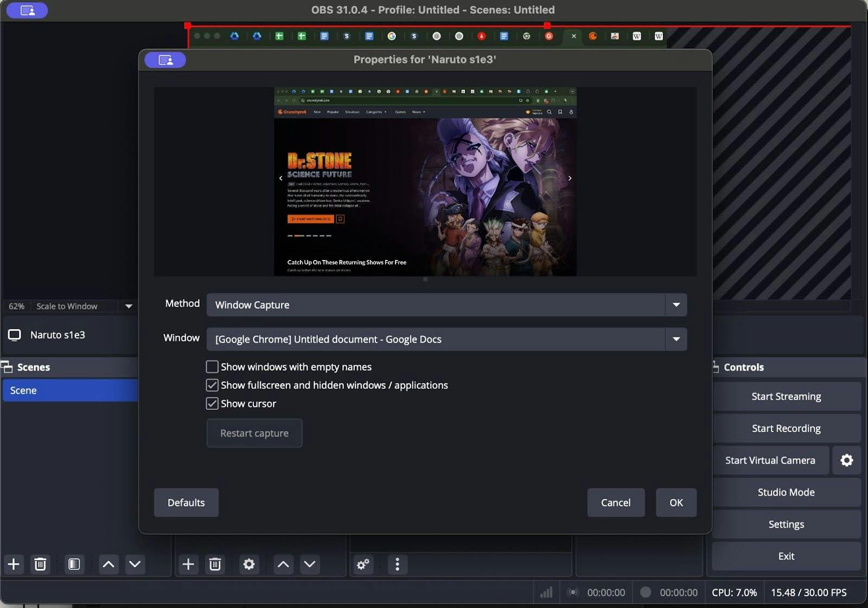Click red microphone tab icon in preview

pos(481,36)
